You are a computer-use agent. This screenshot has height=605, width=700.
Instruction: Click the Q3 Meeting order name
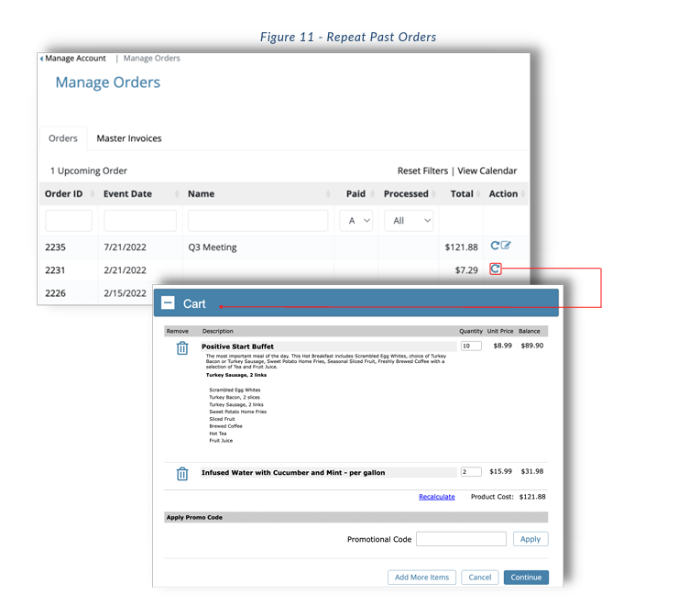tap(213, 247)
